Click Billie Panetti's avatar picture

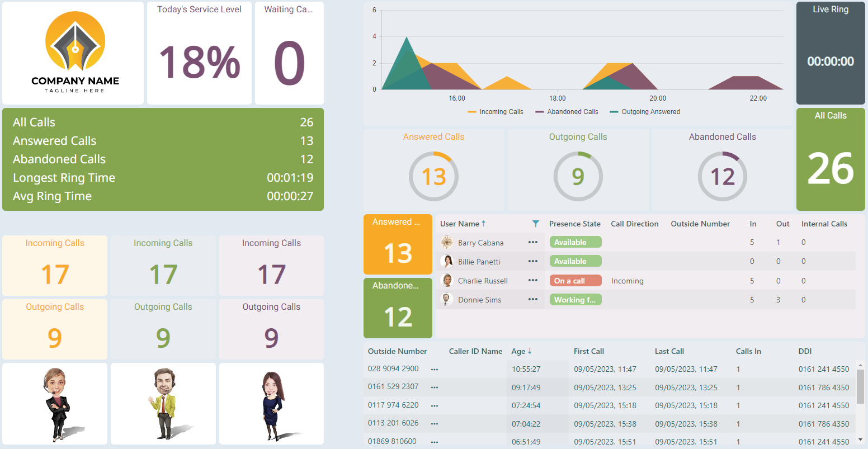pos(447,262)
